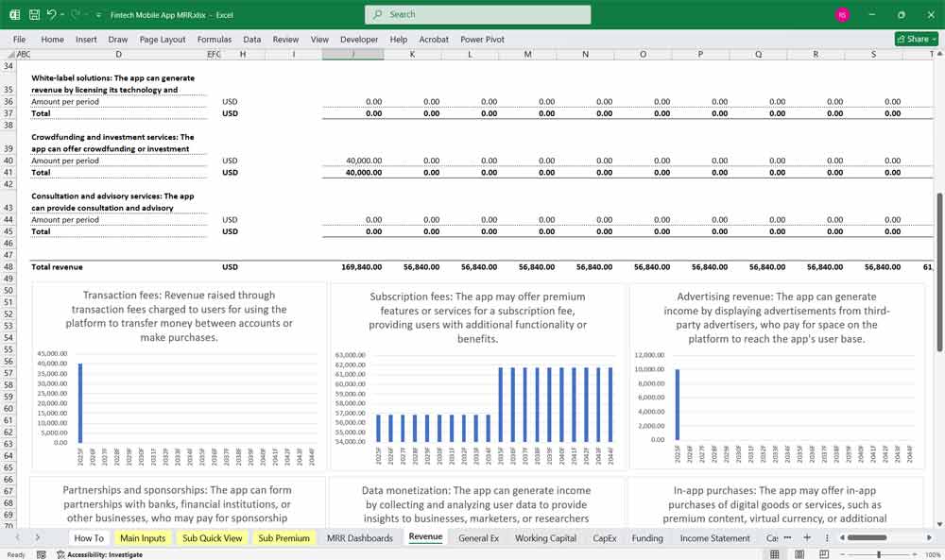Viewport: 945px width, 560px height.
Task: Open the Power Pivot ribbon tab
Action: pos(482,40)
